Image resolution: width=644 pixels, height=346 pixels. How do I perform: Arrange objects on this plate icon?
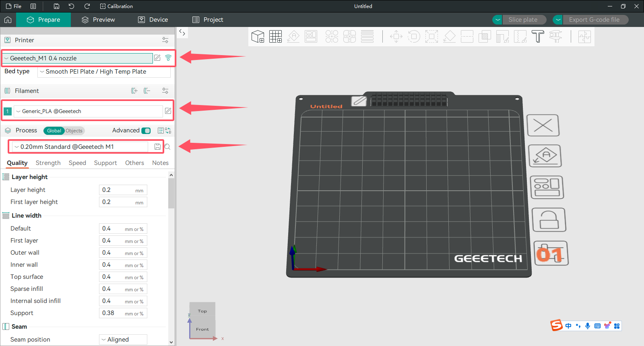coord(547,187)
